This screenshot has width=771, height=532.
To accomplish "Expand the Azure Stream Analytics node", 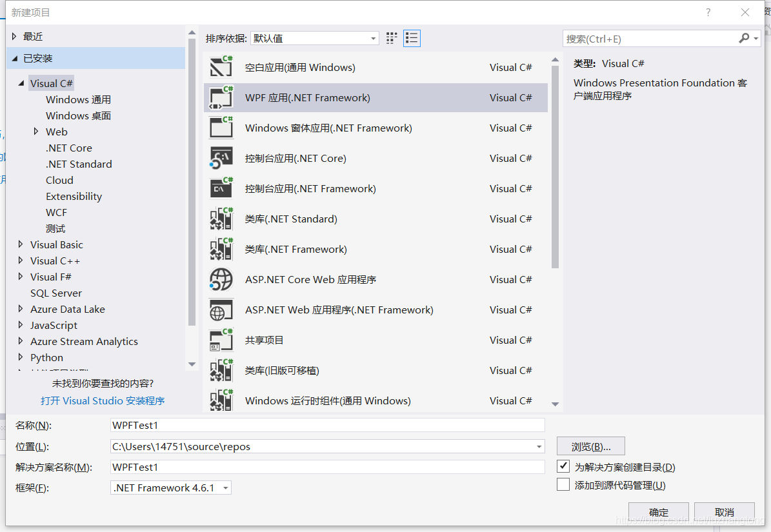I will pyautogui.click(x=20, y=341).
